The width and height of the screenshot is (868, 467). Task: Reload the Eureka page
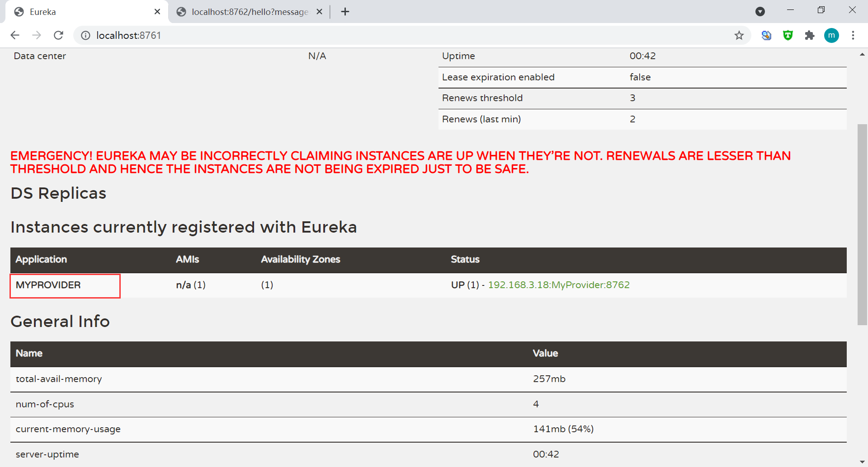click(58, 35)
